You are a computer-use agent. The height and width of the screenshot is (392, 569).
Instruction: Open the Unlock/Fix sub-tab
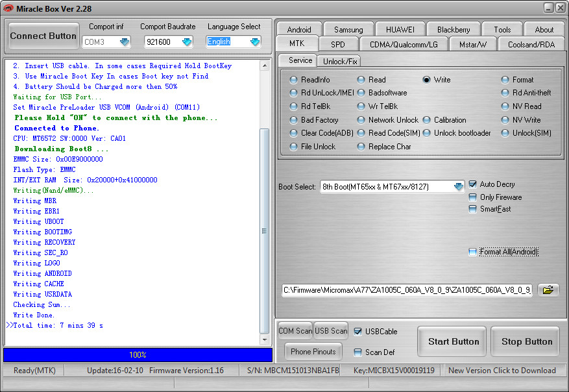pyautogui.click(x=339, y=61)
